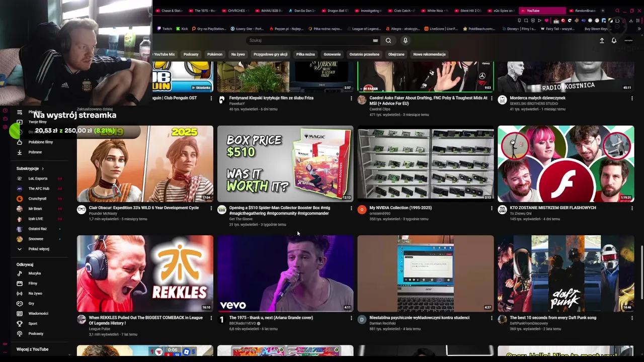Viewport: 644px width, 362px height.
Task: Open Podcasty in the sidebar
Action: point(36,334)
